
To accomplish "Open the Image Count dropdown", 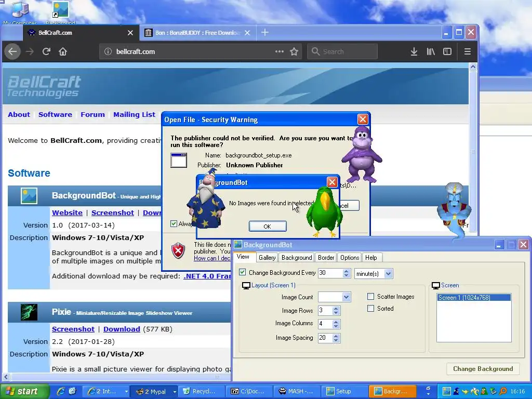I will click(345, 297).
